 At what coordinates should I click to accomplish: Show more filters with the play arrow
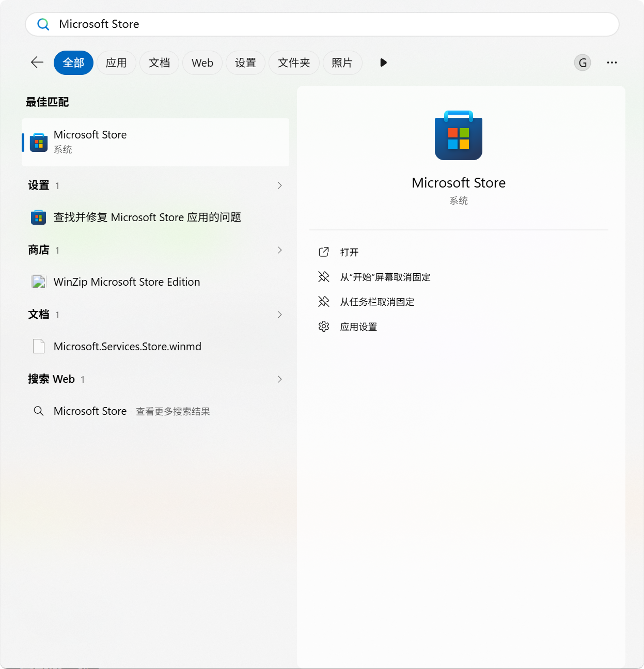pos(383,63)
